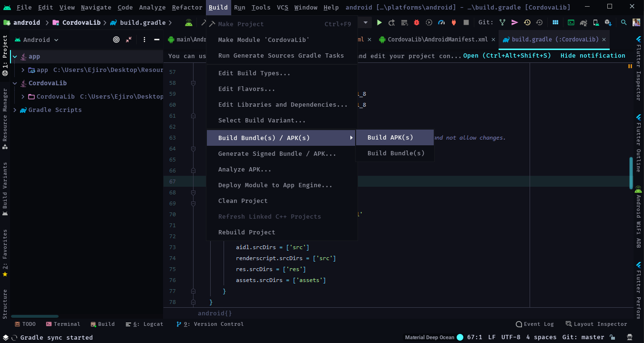Click the Attach Debugger plug icon
644x343 pixels.
click(x=454, y=22)
